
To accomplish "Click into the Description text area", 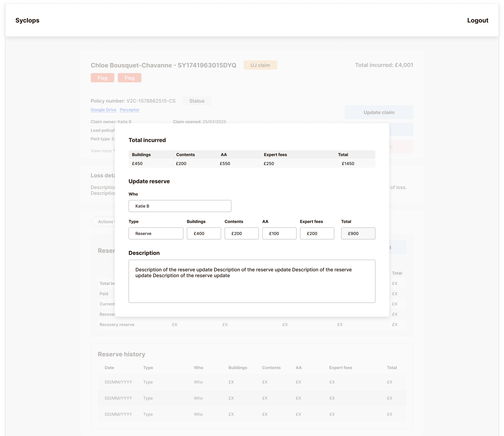I will click(x=252, y=281).
